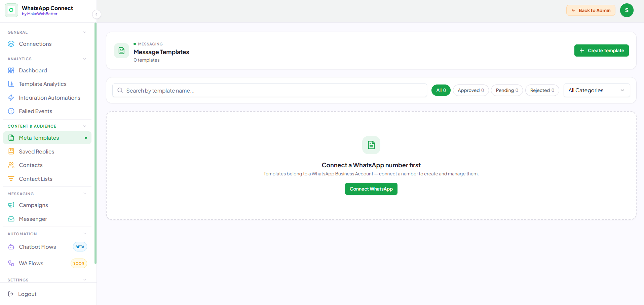Click the Message Templates header document icon
This screenshot has height=305, width=644.
click(x=121, y=50)
